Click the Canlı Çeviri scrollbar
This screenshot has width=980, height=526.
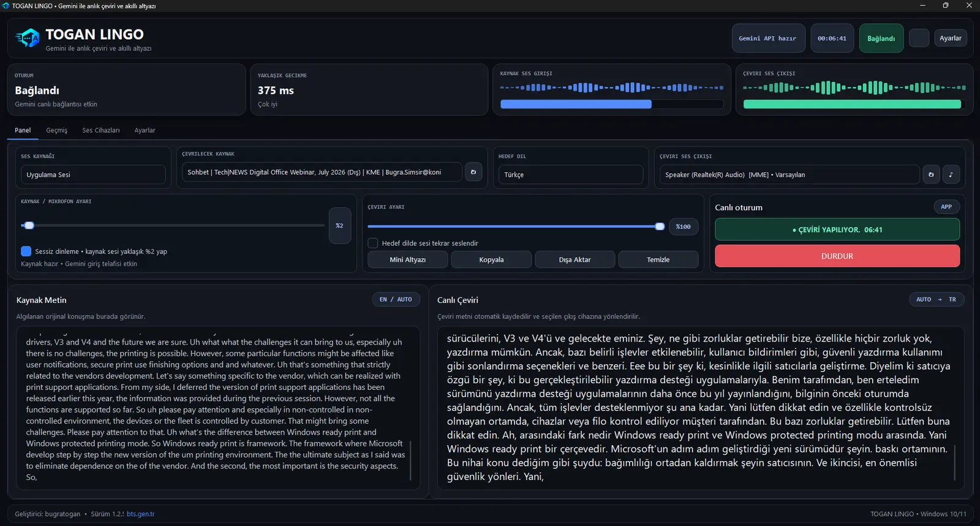[954, 462]
